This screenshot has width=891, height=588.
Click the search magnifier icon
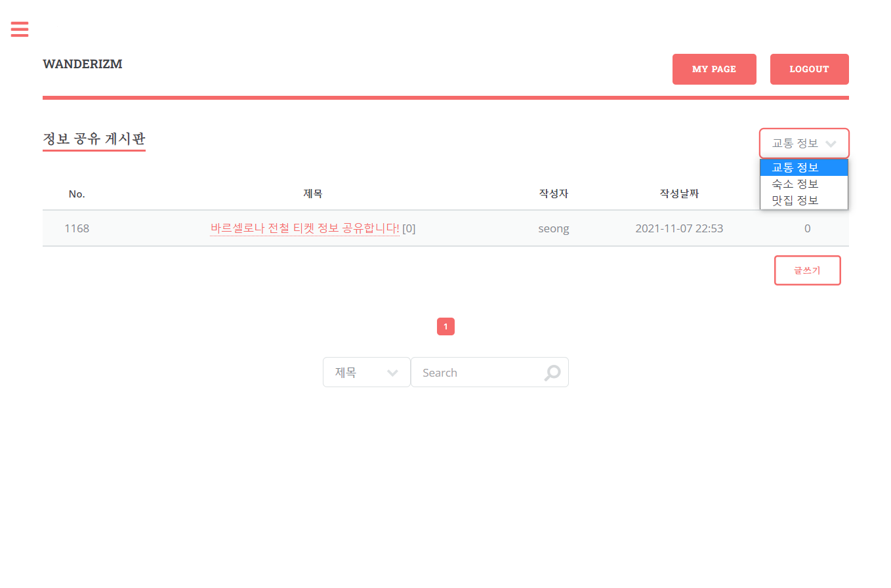point(552,373)
